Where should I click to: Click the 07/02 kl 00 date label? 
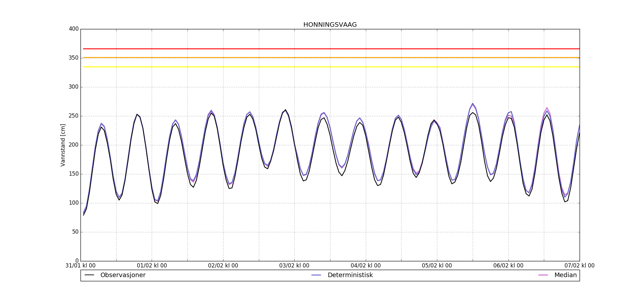(x=579, y=266)
